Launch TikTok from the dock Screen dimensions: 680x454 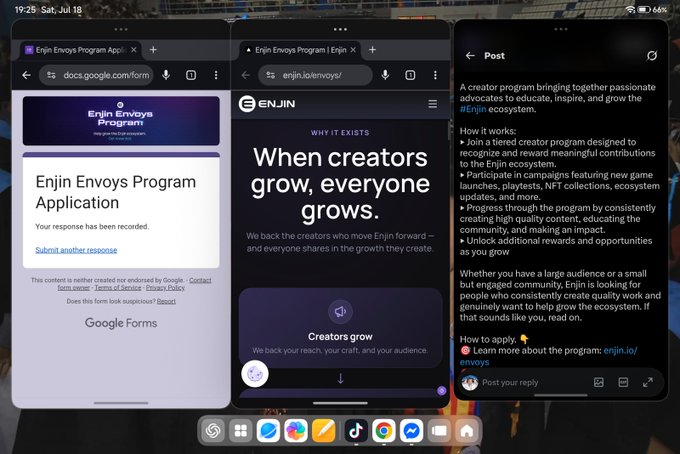click(x=356, y=431)
